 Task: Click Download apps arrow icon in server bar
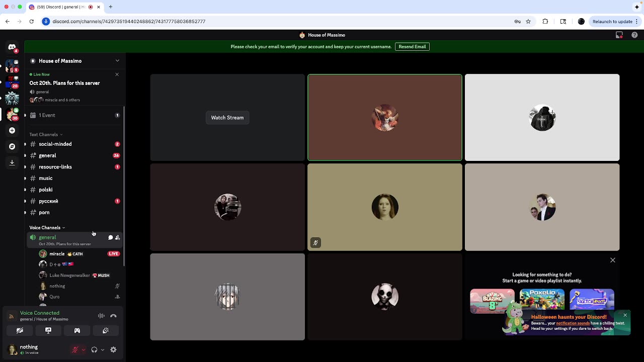pyautogui.click(x=12, y=162)
